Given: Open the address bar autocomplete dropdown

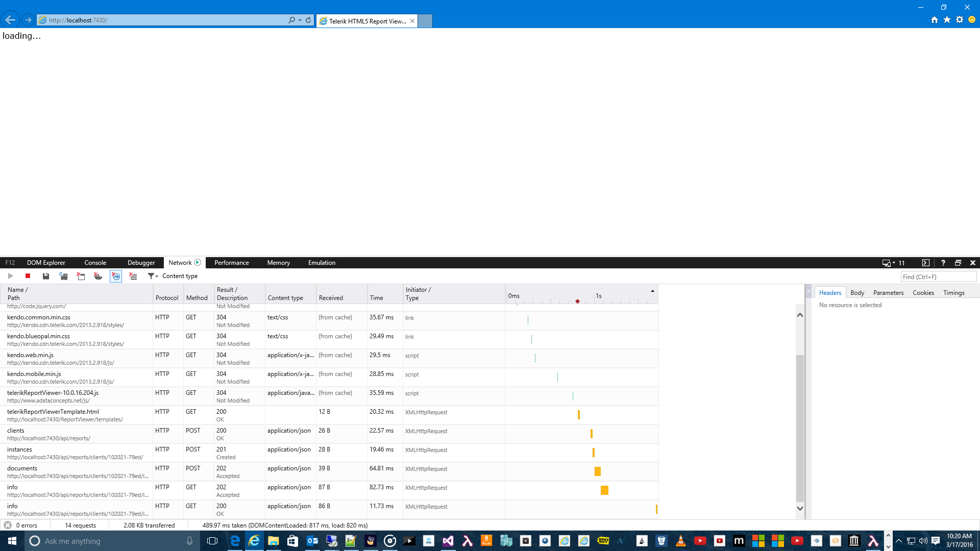Looking at the screenshot, I should (300, 20).
